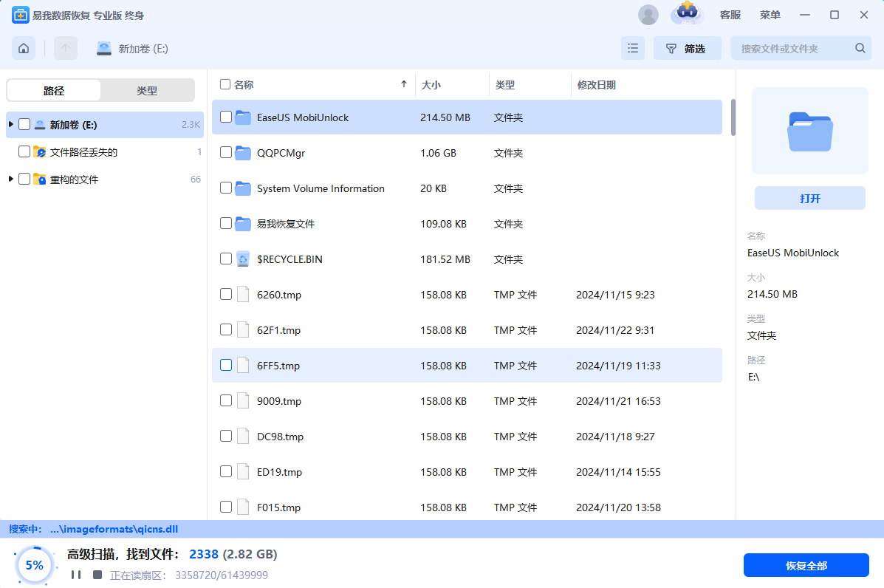Switch to the 路径 tab
Image resolution: width=884 pixels, height=588 pixels.
pyautogui.click(x=54, y=90)
